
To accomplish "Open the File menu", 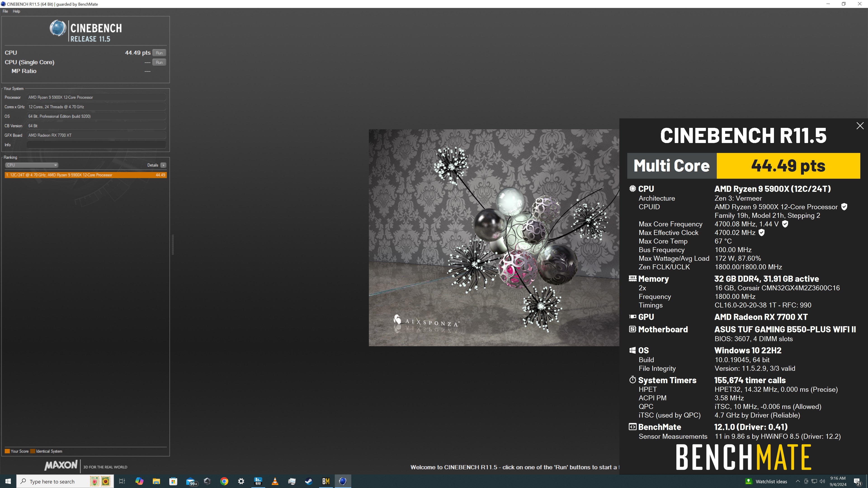I will 5,11.
